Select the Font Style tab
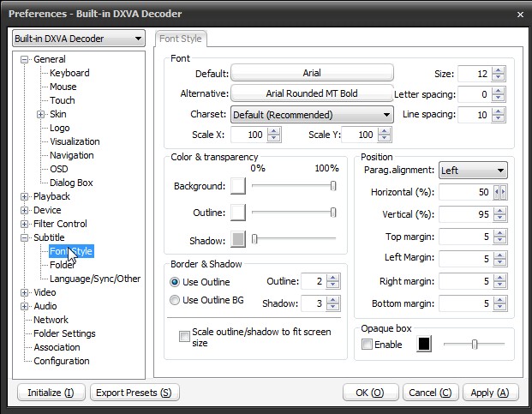532x414 pixels. pos(181,39)
